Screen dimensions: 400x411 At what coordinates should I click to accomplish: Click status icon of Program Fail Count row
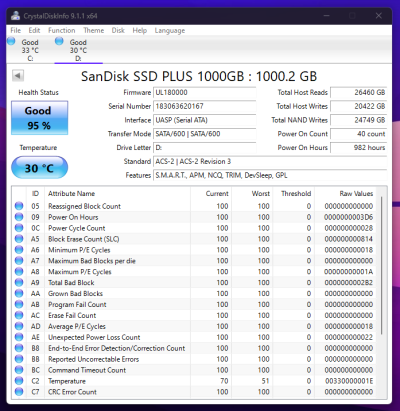click(x=19, y=304)
